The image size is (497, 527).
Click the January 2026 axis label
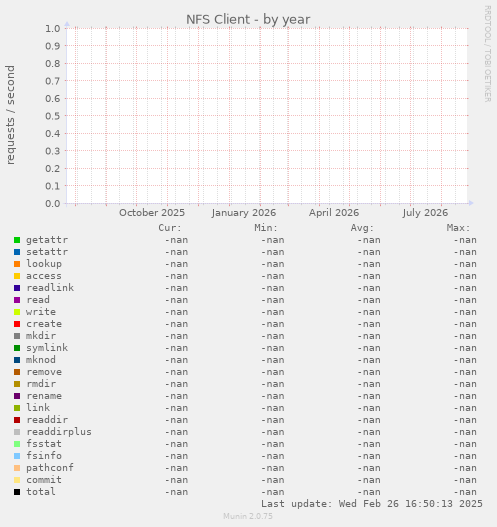pos(244,213)
